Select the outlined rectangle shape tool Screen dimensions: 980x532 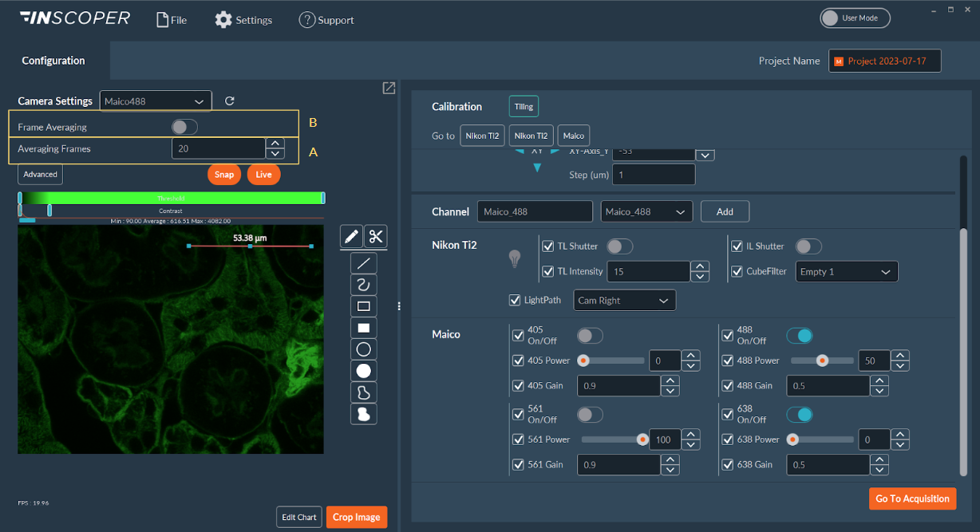click(x=364, y=306)
